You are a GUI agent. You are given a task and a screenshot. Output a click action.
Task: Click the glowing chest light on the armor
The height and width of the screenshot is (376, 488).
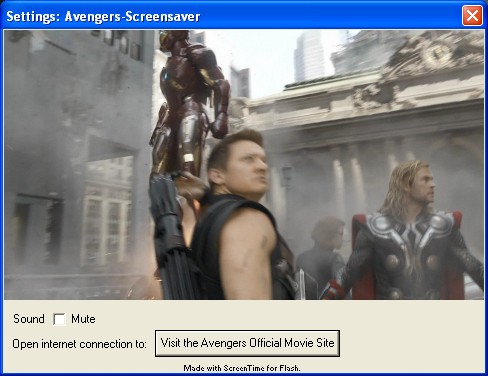point(165,77)
